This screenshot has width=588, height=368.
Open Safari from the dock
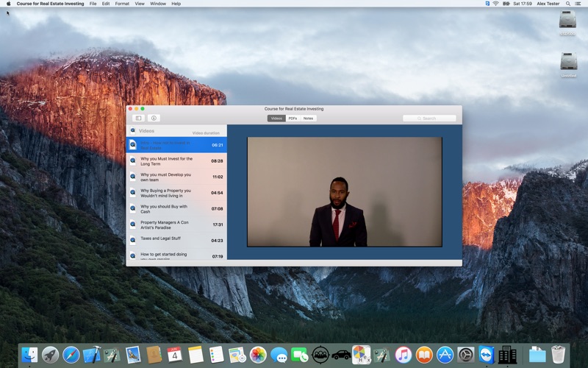[71, 355]
